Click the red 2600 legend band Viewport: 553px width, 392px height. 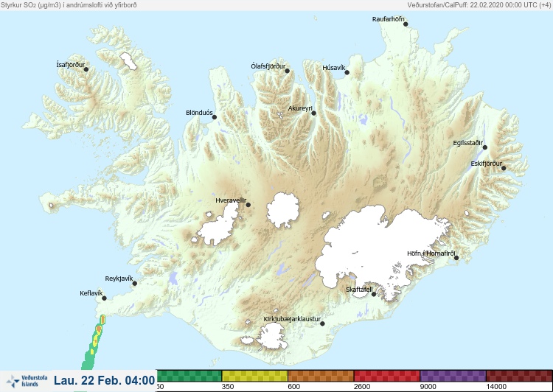387,376
